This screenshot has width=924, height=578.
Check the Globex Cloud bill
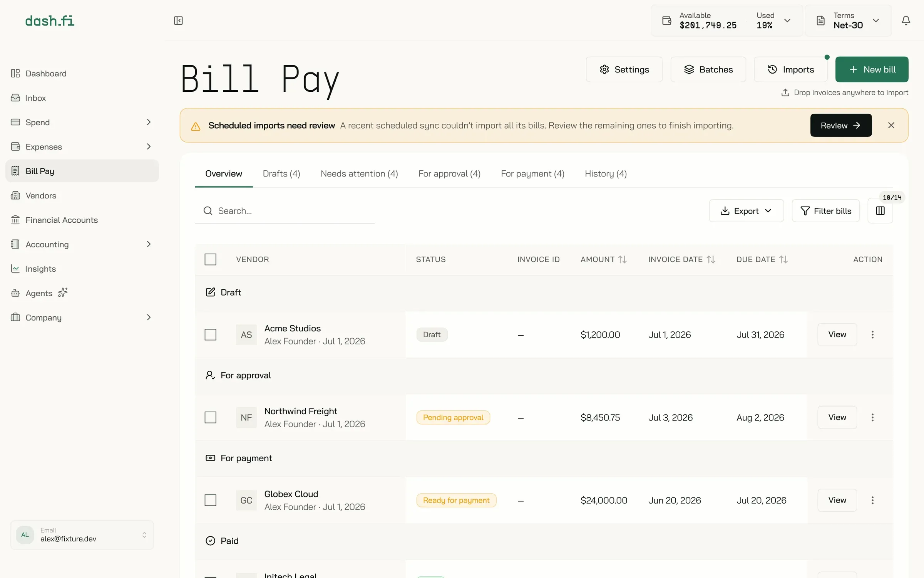(210, 500)
